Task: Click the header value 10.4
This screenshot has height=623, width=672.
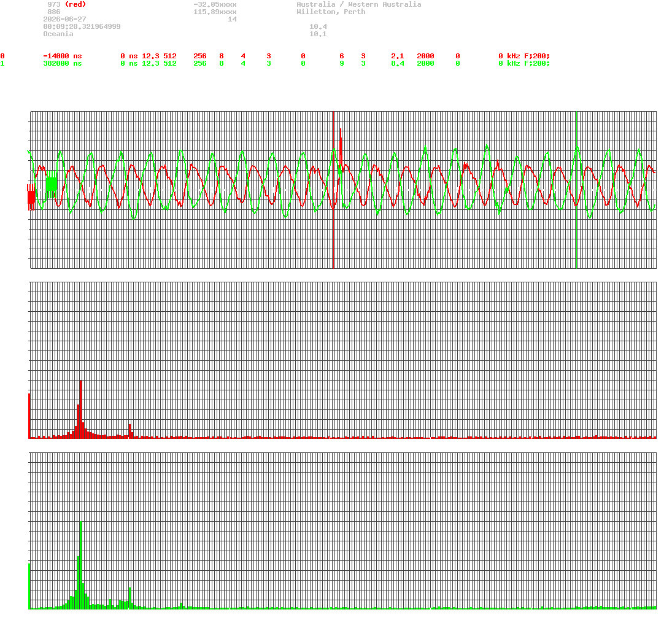Action: tap(318, 26)
